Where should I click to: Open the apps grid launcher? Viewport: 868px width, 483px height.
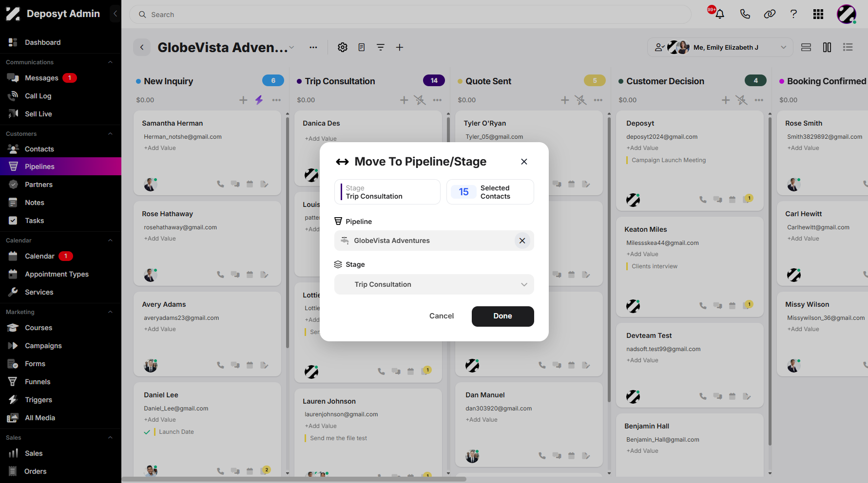coord(818,14)
